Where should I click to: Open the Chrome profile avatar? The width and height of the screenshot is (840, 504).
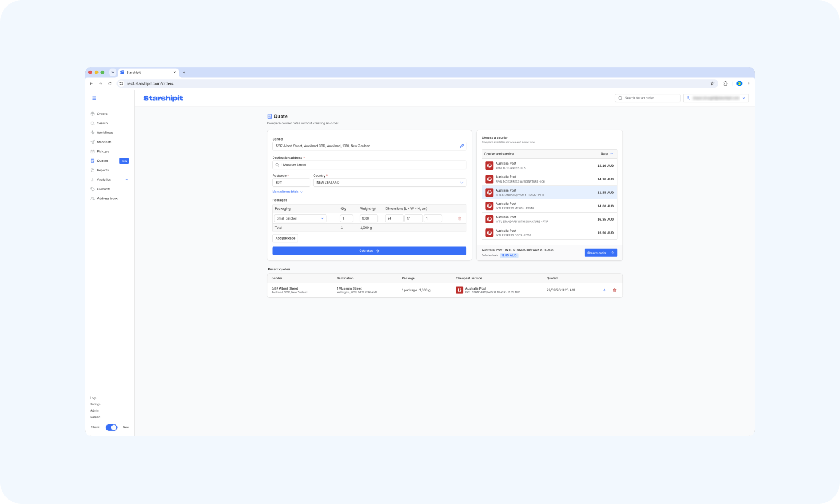739,83
